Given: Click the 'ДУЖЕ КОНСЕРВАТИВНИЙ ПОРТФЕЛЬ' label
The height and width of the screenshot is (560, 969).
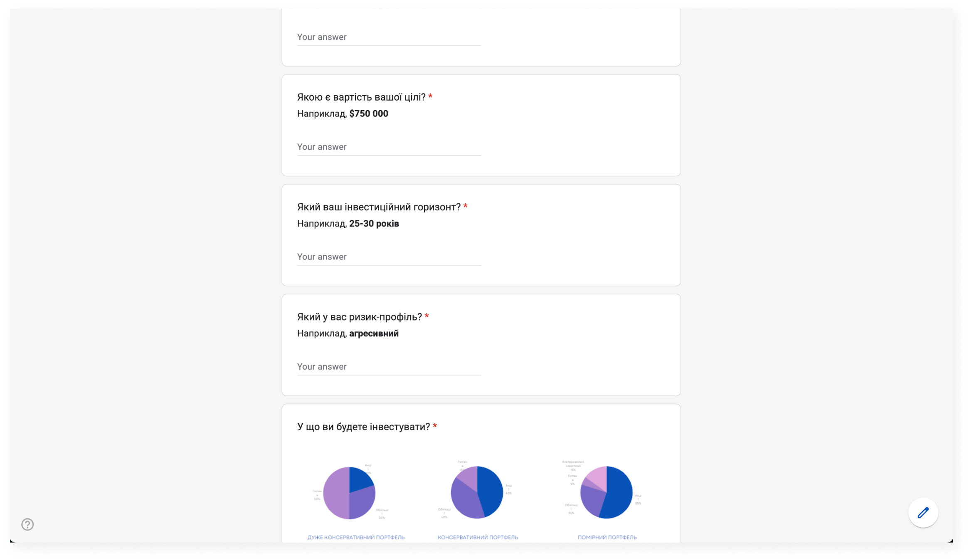Looking at the screenshot, I should click(x=356, y=537).
